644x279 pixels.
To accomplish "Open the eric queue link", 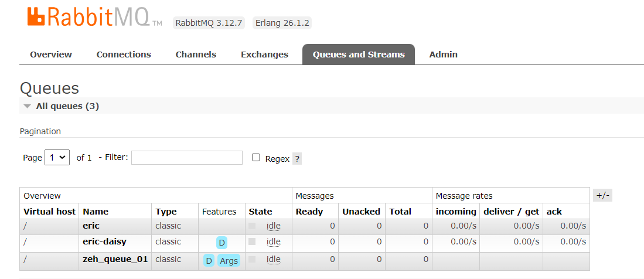I will 91,226.
